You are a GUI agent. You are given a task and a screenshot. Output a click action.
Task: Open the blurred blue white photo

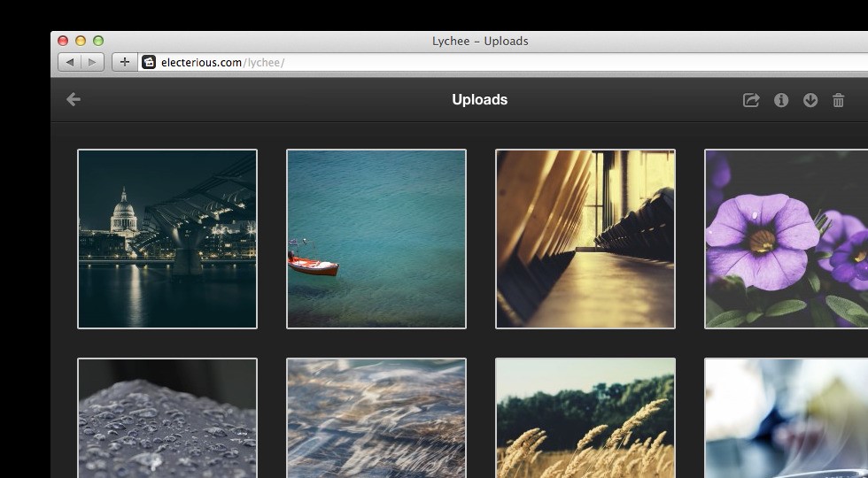(x=787, y=418)
